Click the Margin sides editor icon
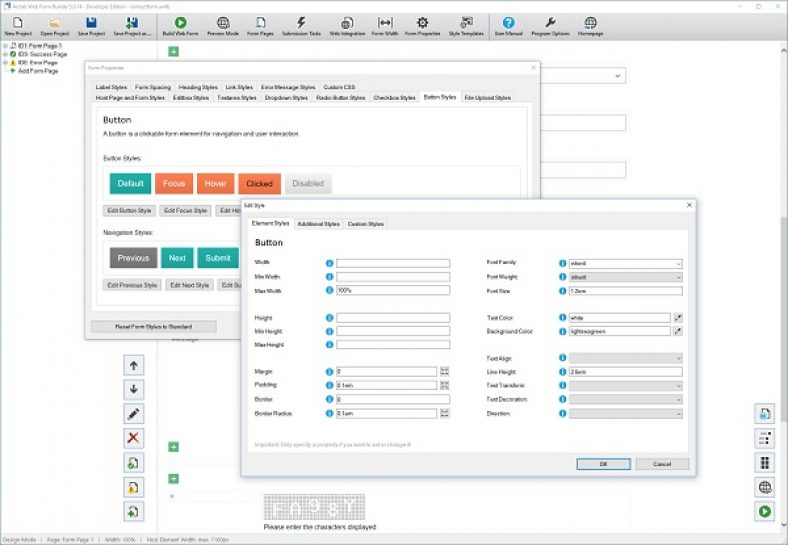Viewport: 788px width, 545px height. point(444,372)
